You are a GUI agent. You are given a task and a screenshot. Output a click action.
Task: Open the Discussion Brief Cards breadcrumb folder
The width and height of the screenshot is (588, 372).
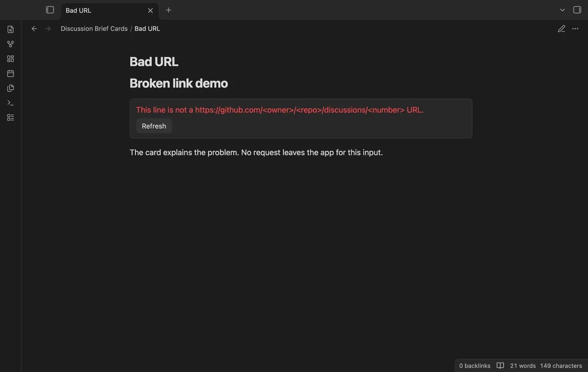(x=94, y=28)
